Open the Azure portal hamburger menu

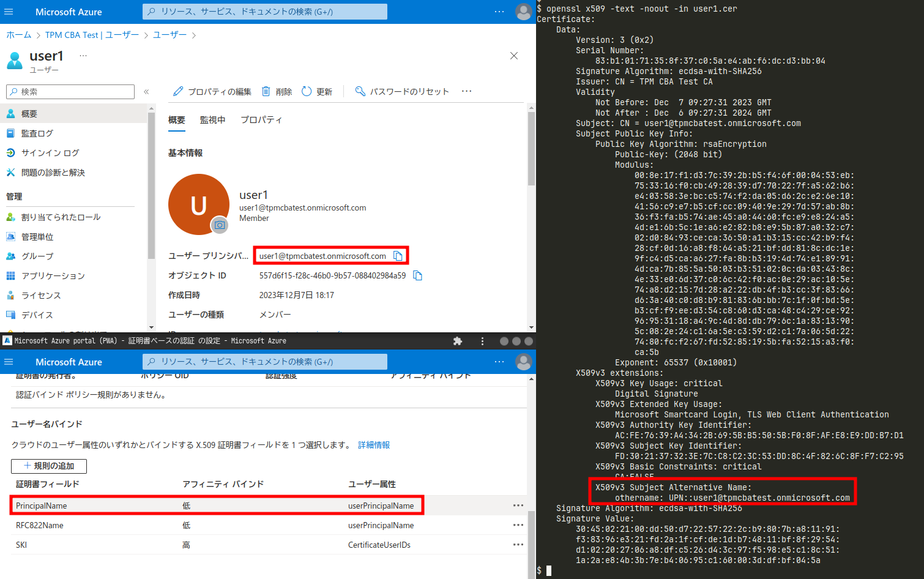point(9,12)
